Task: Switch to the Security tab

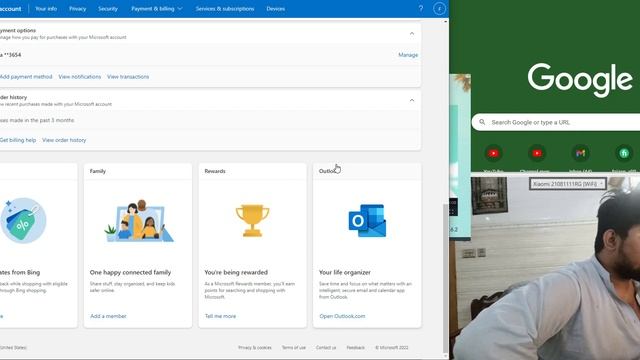Action: (x=108, y=9)
